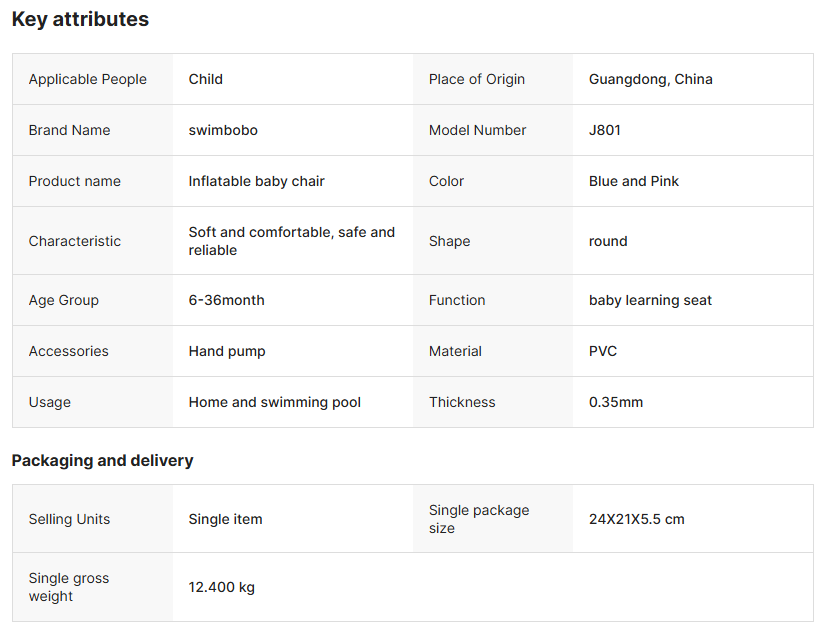Select the round shape value
This screenshot has height=640, width=823.
tap(608, 241)
